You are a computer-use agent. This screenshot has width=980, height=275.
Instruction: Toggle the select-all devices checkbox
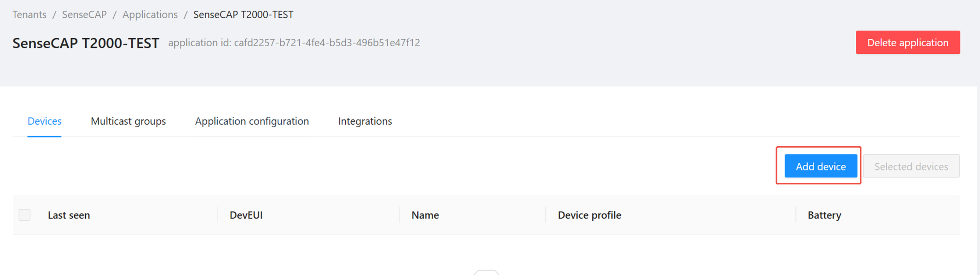point(25,215)
